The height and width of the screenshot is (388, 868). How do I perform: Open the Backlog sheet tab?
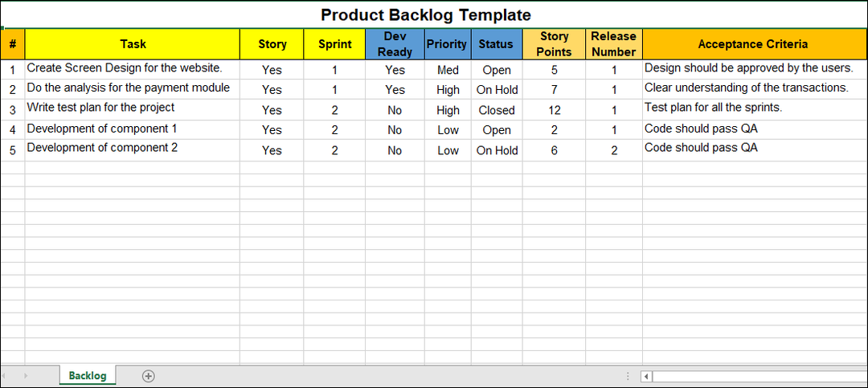[x=88, y=376]
